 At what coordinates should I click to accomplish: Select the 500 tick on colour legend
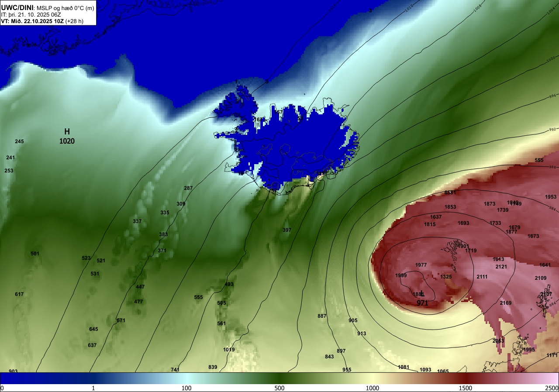279,388
